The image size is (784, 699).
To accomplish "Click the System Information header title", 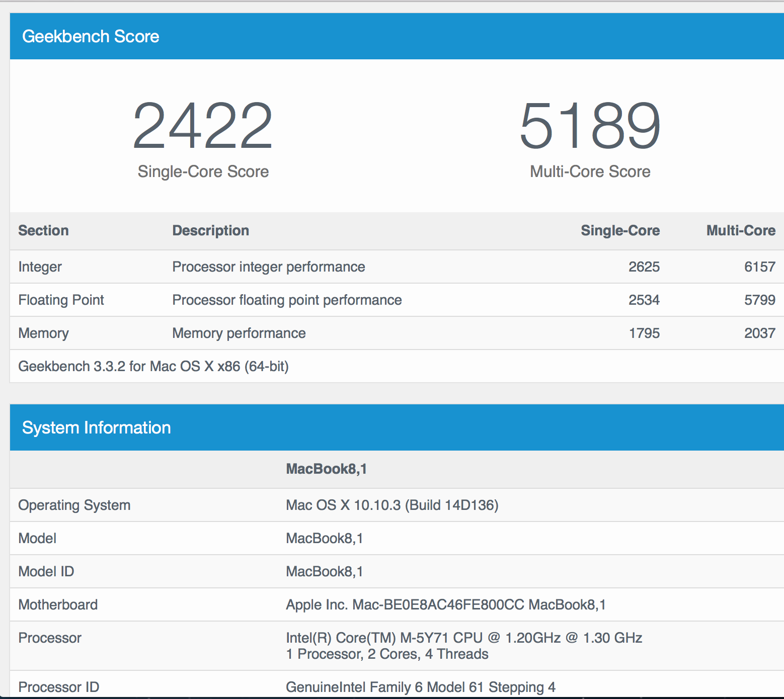I will coord(97,428).
